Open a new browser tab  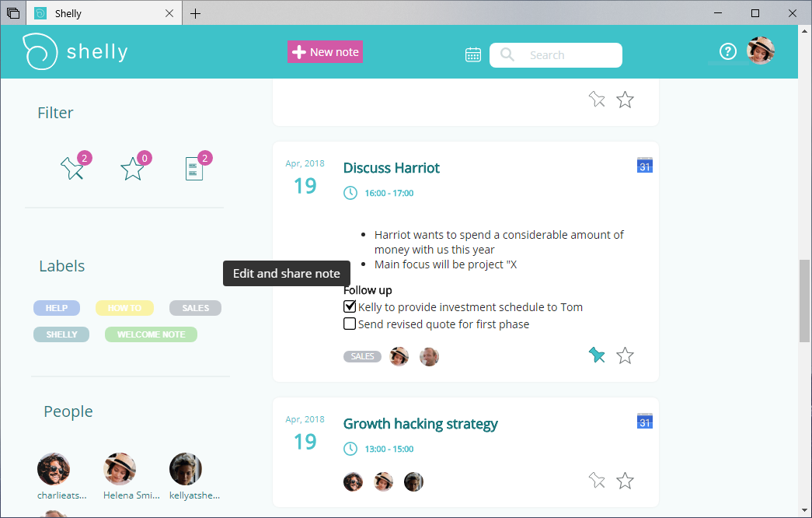coord(195,13)
